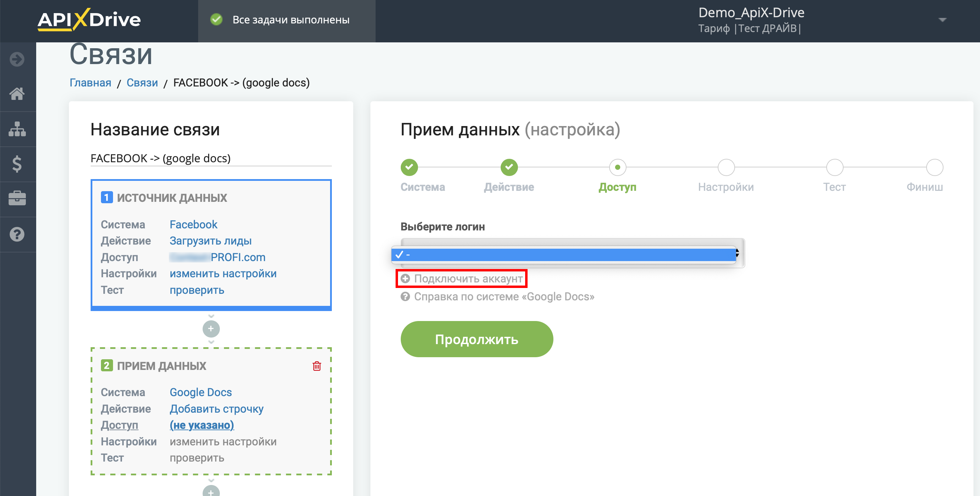The width and height of the screenshot is (980, 496).
Task: Select the '-' option in the login list
Action: point(563,255)
